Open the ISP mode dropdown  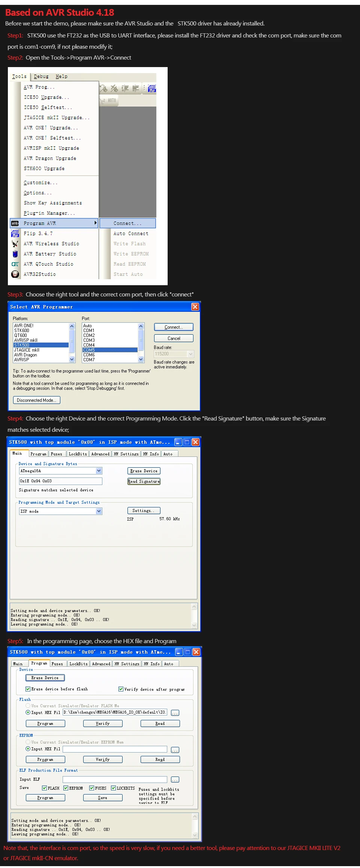point(99,511)
